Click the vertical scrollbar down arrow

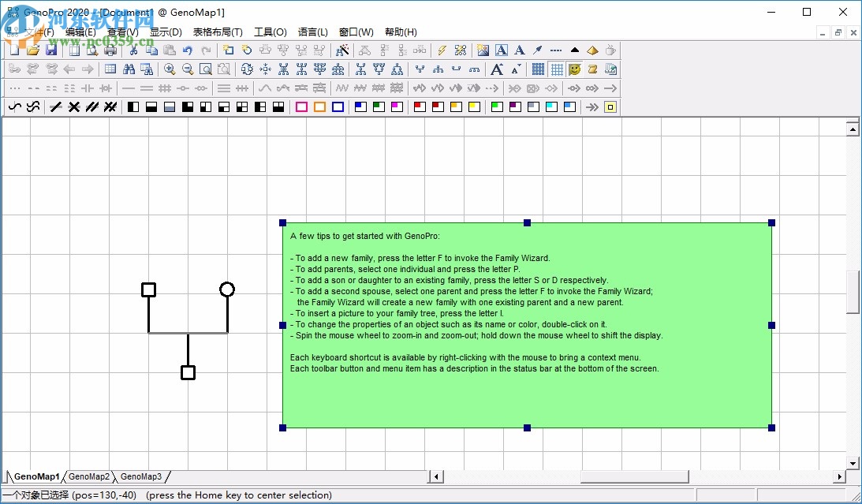pyautogui.click(x=853, y=463)
